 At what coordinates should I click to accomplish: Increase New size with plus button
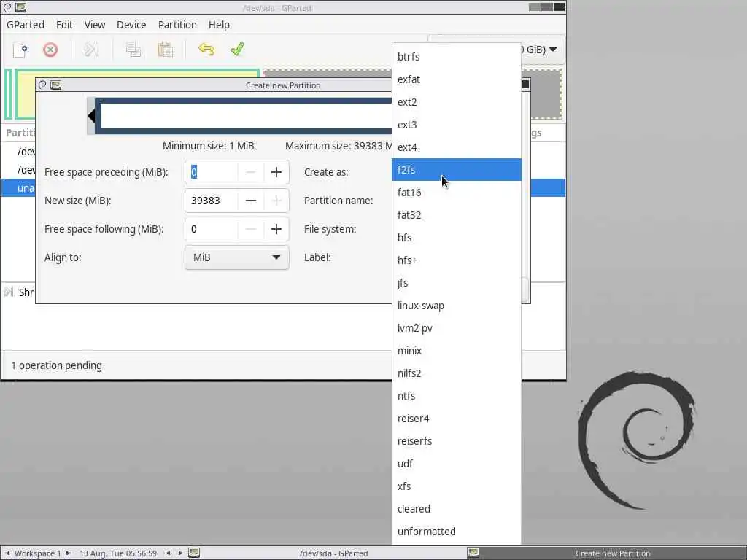[276, 201]
